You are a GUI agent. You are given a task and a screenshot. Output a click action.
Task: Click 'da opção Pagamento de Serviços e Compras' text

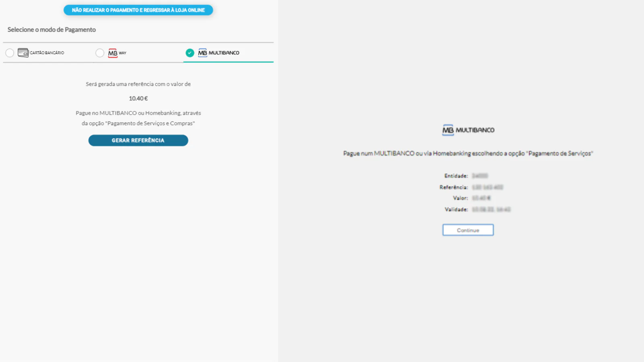pos(138,123)
